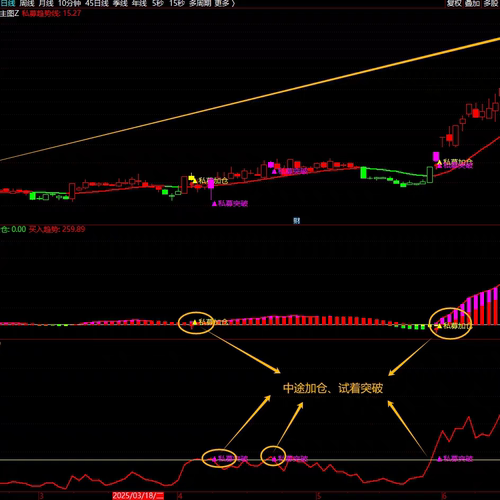Click the 叠加 overlay button
This screenshot has width=500, height=500.
click(x=472, y=3)
